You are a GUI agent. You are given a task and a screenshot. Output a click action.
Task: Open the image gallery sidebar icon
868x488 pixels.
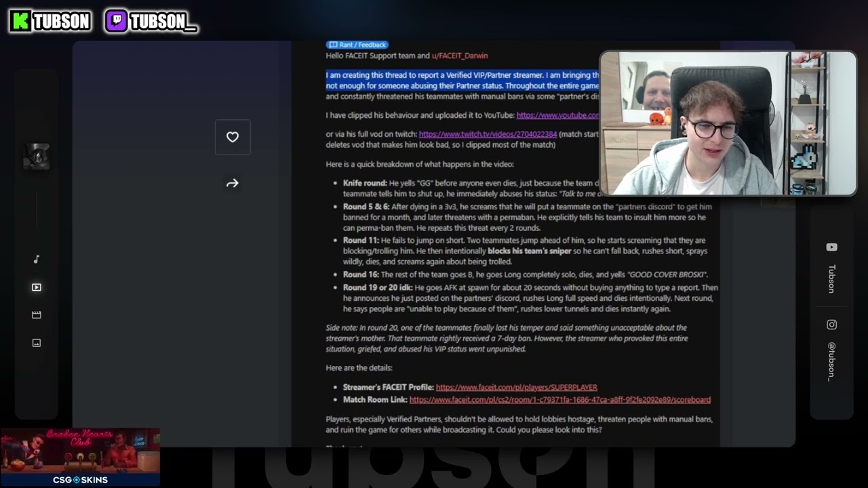pyautogui.click(x=37, y=343)
